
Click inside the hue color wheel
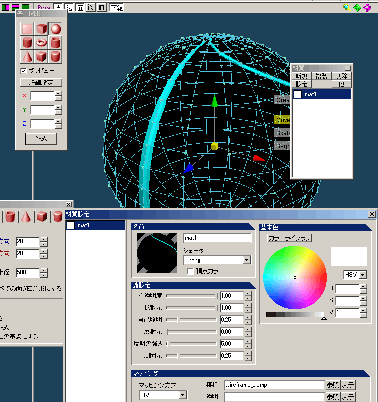(295, 277)
